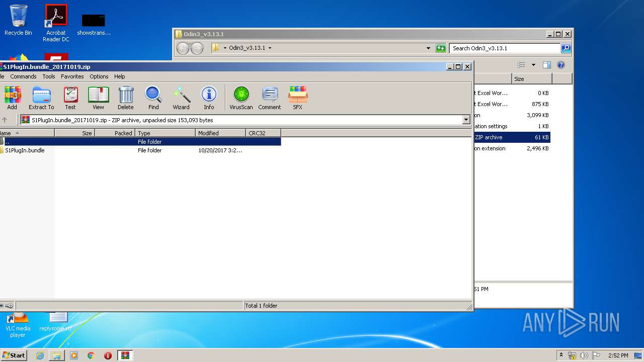Sort by the Type column header
This screenshot has height=362, width=644.
165,133
